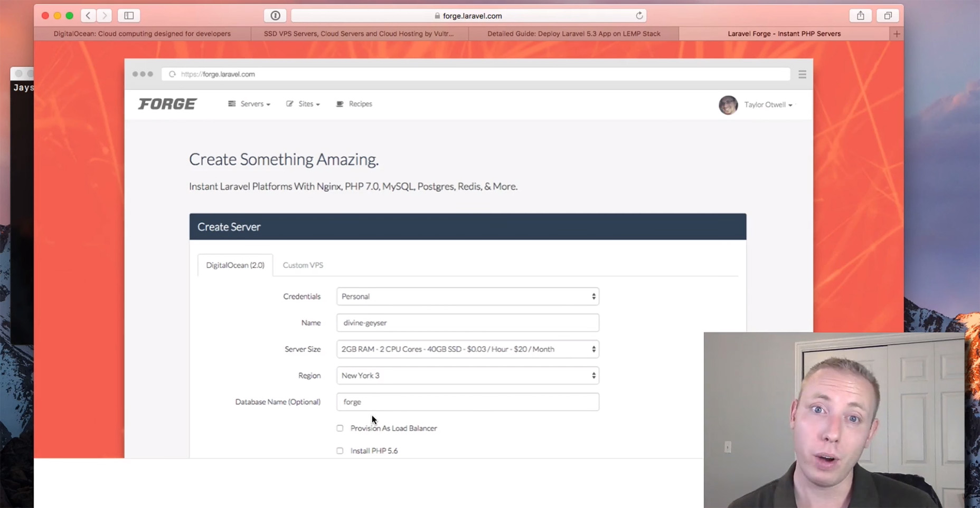Go back with Safari's back arrow
The height and width of the screenshot is (508, 980).
(x=88, y=16)
